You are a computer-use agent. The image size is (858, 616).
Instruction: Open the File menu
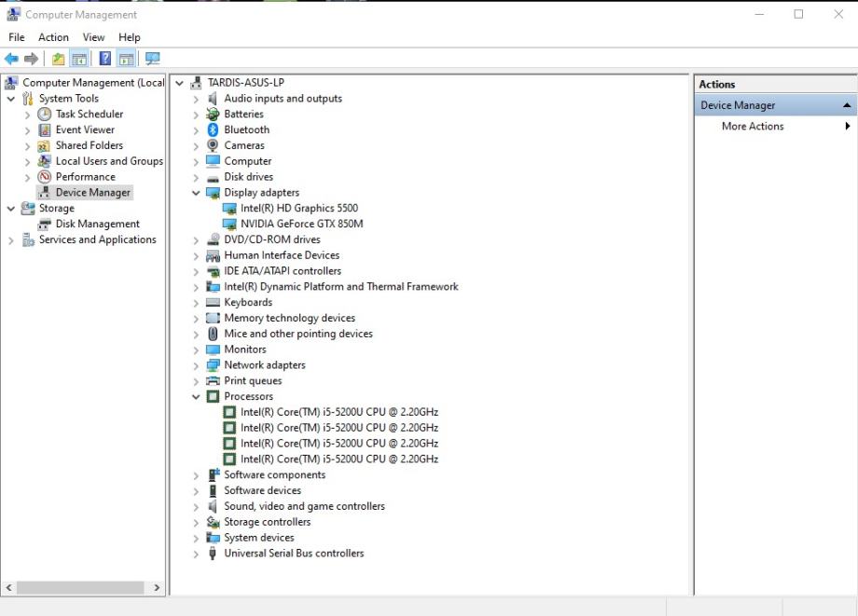tap(17, 37)
